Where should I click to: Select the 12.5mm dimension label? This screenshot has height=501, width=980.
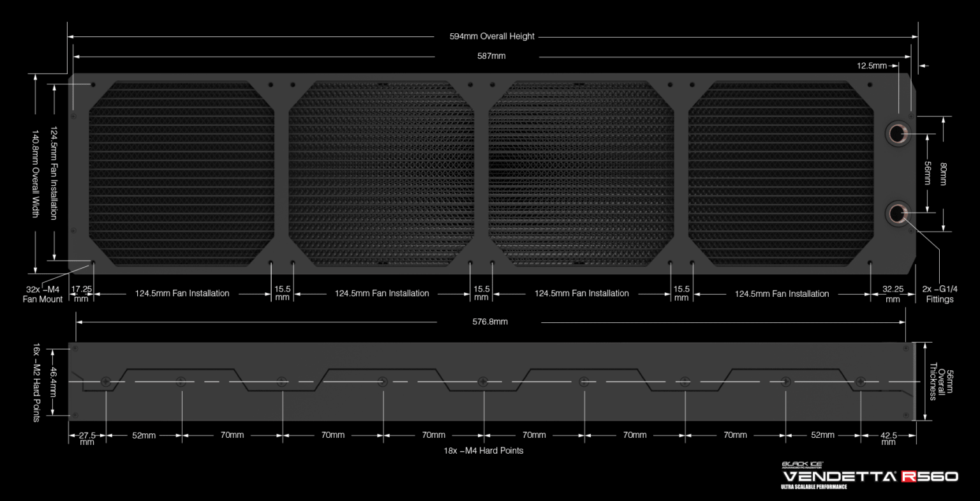pos(872,66)
